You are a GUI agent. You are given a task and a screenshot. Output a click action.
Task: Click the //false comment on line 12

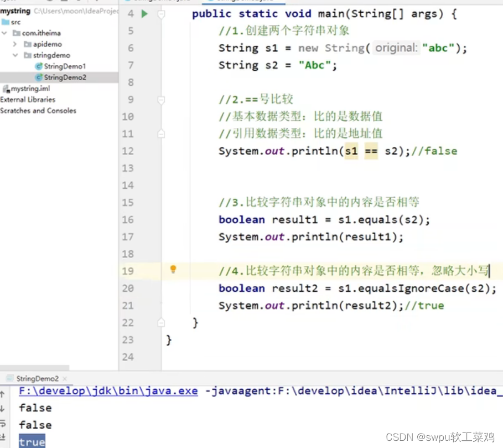[x=434, y=151]
